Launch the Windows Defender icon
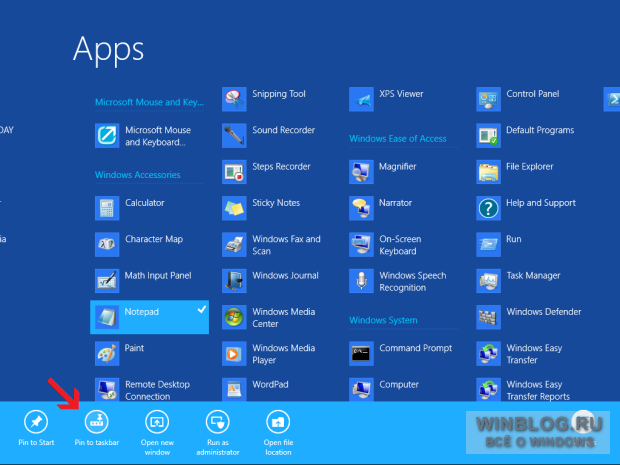The width and height of the screenshot is (620, 465). (x=489, y=317)
